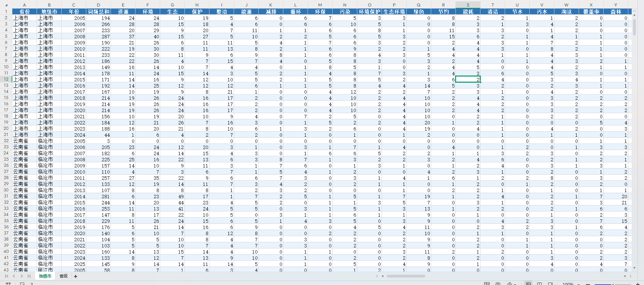Go to the previous sheet tab arrow

pyautogui.click(x=14, y=276)
